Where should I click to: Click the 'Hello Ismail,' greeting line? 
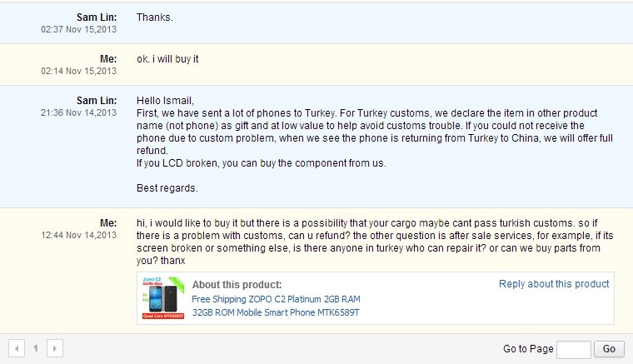(165, 100)
